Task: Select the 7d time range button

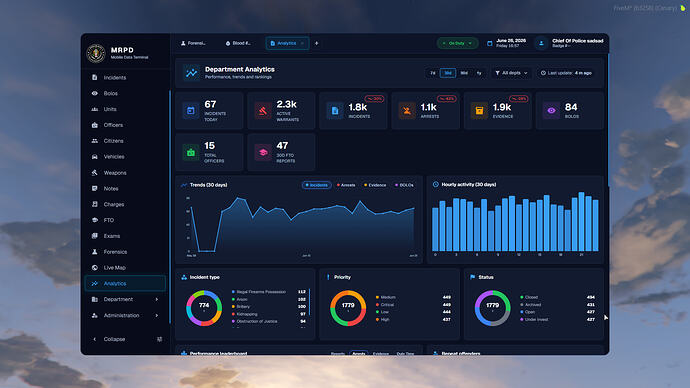Action: (x=433, y=73)
